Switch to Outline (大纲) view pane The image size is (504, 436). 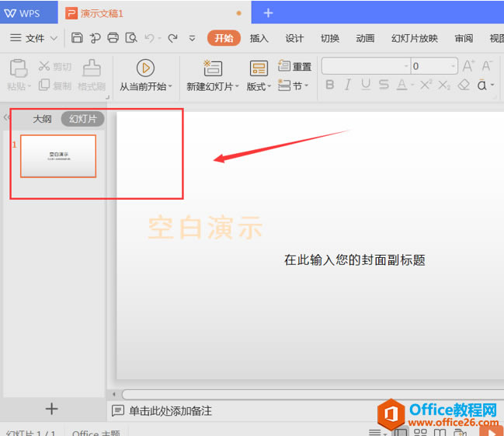42,119
